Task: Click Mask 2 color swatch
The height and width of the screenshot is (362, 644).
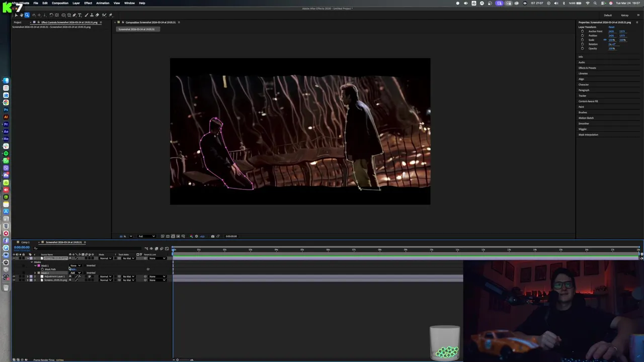Action: (39, 273)
